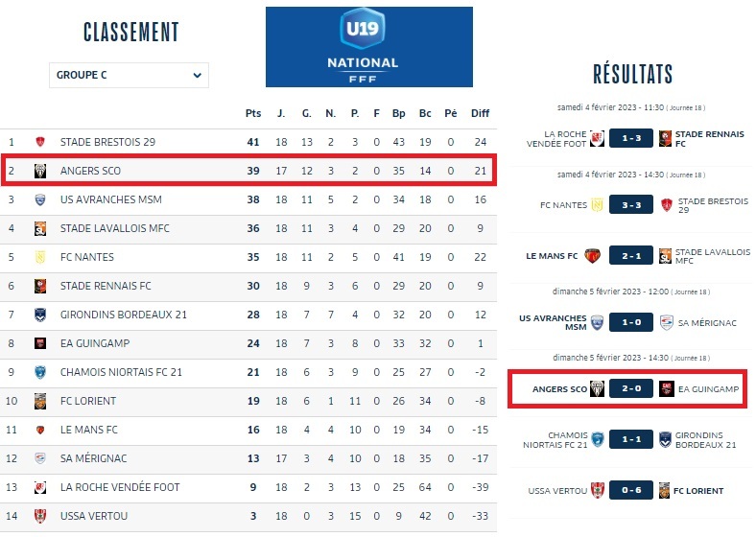This screenshot has height=537, width=756.
Task: Click the Diff column header
Action: pyautogui.click(x=480, y=113)
